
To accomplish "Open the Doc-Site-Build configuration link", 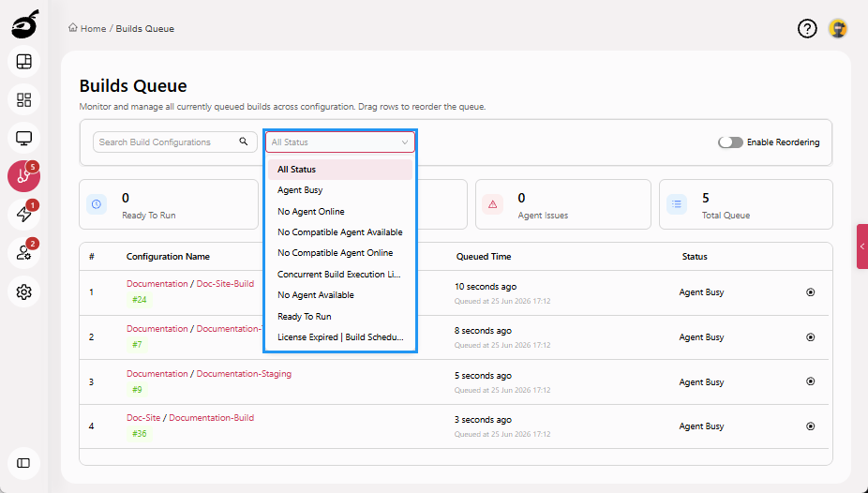I will (225, 283).
